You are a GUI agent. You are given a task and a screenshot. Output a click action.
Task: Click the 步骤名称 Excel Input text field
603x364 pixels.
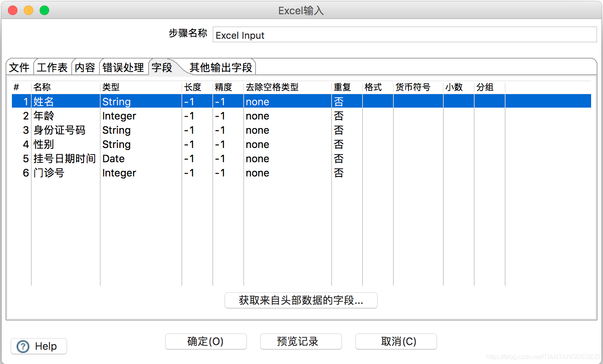pos(405,35)
